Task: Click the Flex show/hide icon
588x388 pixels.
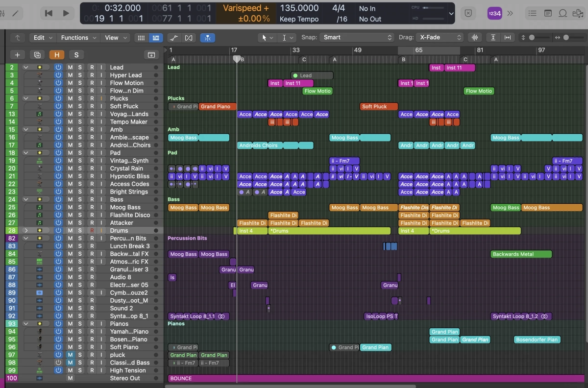Action: pos(189,38)
